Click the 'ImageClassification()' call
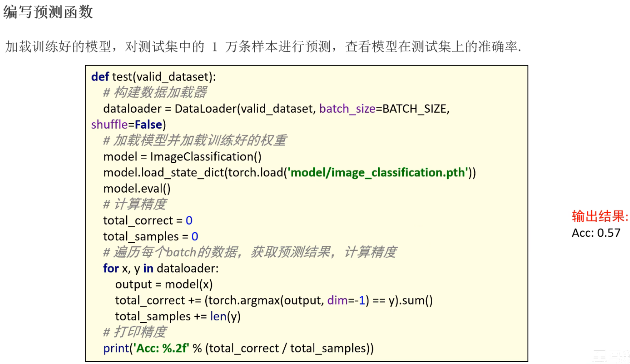This screenshot has width=630, height=364. [x=206, y=157]
